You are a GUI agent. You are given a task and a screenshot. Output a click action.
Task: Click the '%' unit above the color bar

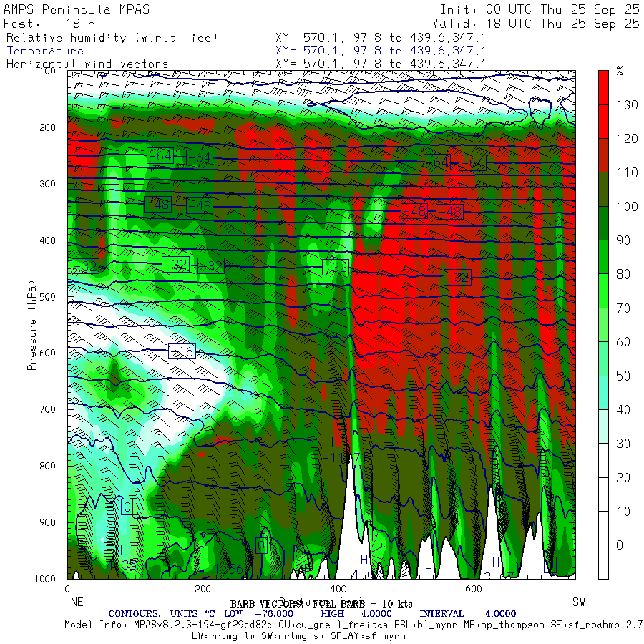620,72
